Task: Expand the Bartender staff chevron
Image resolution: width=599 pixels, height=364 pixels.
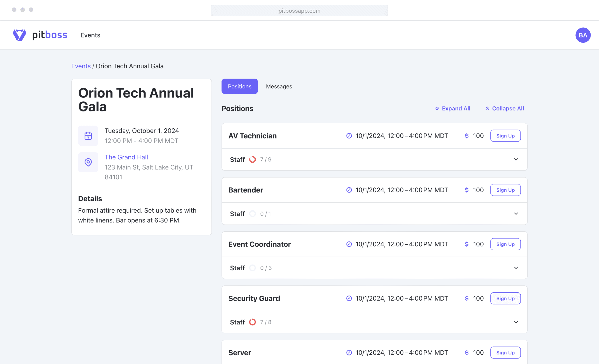Action: (516, 214)
